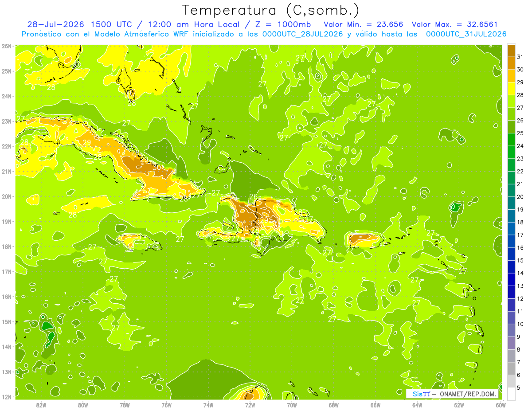
Task: Click the '22N' latitude axis label
Action: pyautogui.click(x=6, y=146)
